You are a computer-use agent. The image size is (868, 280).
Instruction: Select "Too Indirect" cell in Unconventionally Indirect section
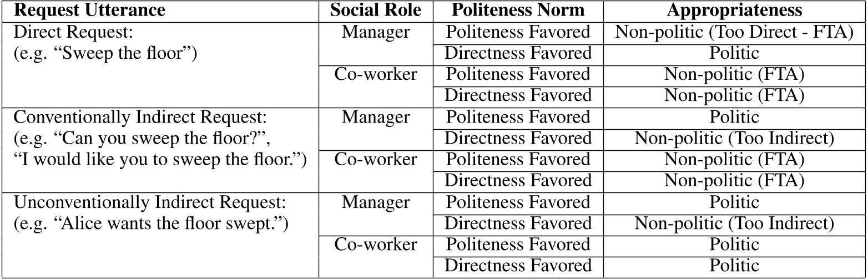(x=734, y=223)
